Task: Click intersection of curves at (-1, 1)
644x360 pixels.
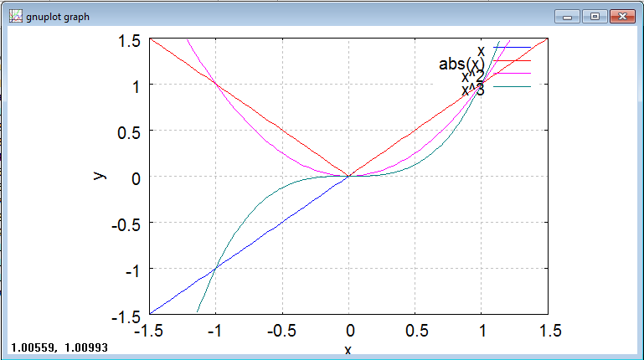Action: click(x=216, y=85)
